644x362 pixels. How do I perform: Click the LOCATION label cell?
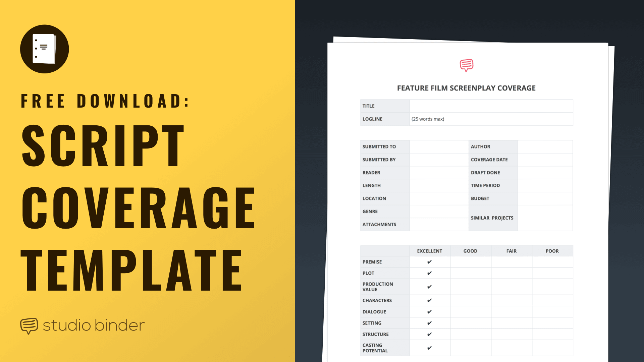coord(385,198)
